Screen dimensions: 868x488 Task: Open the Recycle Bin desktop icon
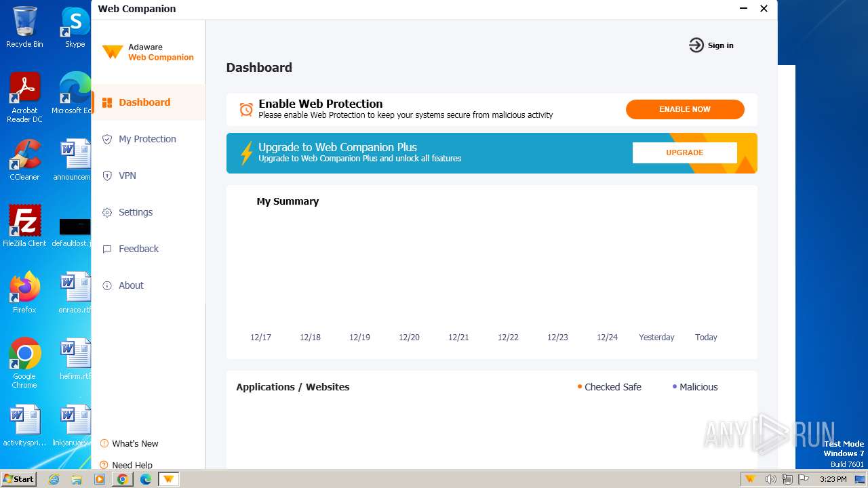24,27
